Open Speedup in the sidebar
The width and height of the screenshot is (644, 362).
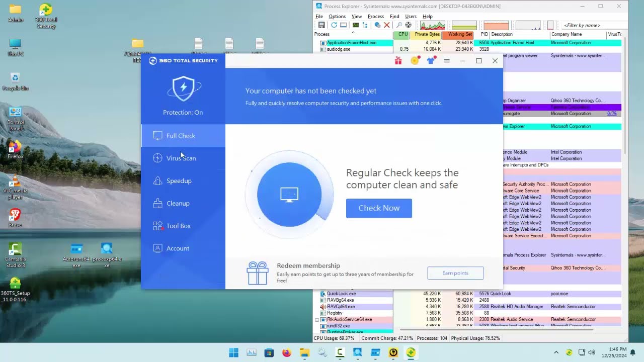tap(183, 181)
